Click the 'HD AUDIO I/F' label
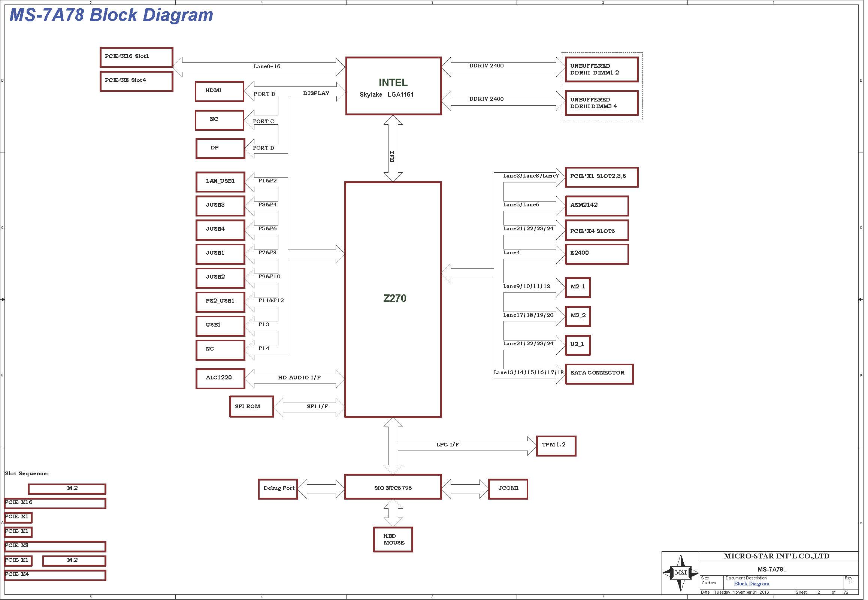 [x=300, y=378]
